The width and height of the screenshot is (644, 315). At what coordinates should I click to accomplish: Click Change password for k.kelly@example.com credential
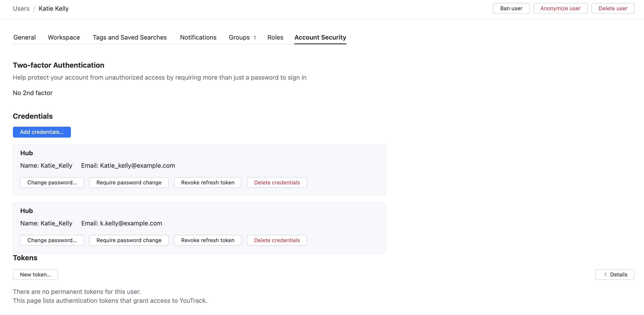coord(52,240)
